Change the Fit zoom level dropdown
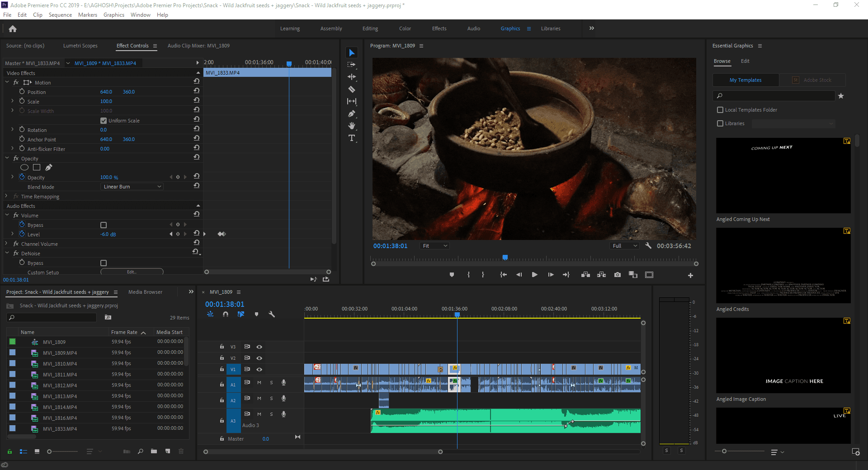Viewport: 868px width, 470px height. (x=434, y=245)
